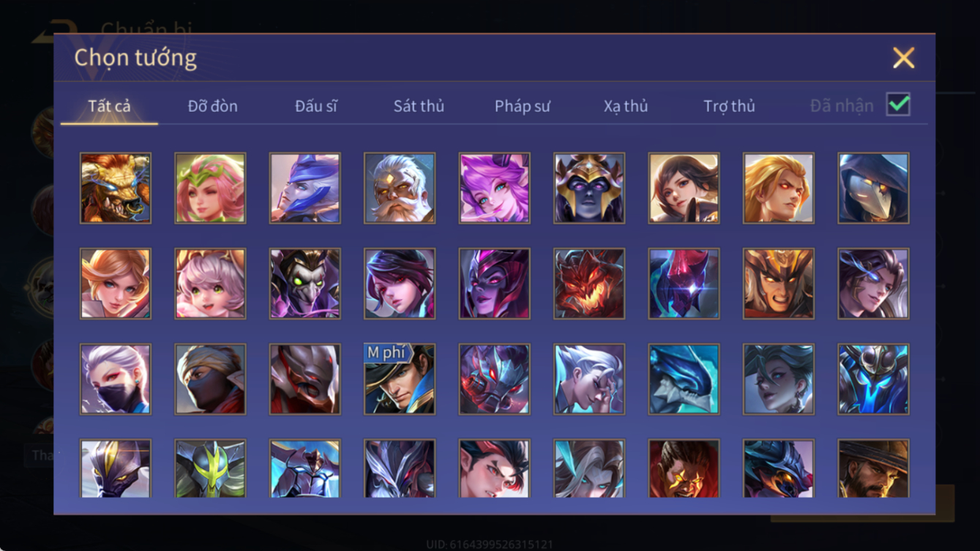Select the golden bull hero portrait

116,188
